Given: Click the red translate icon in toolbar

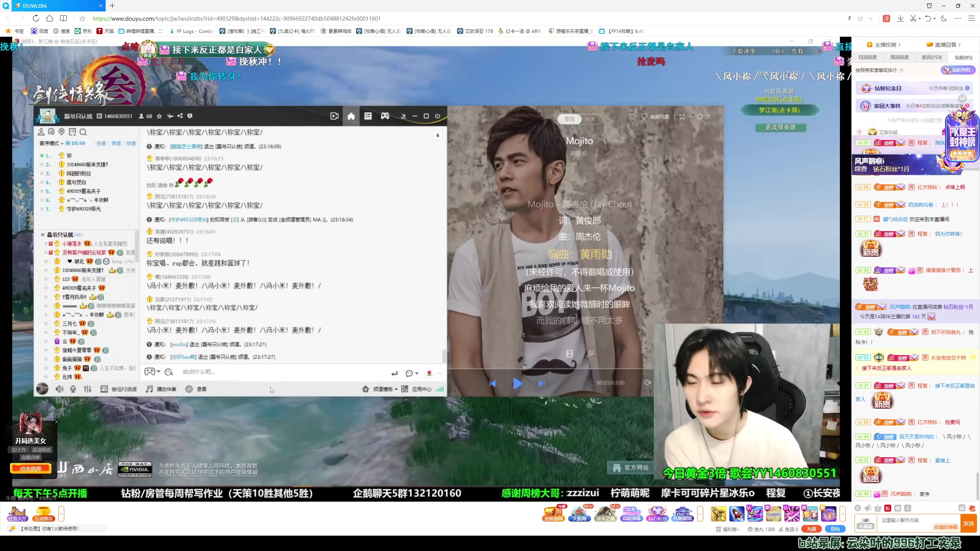Looking at the screenshot, I should click(x=887, y=18).
